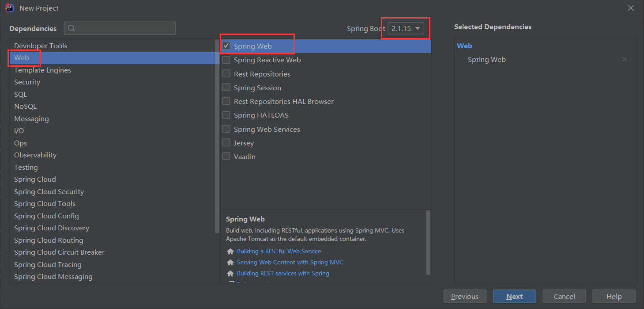Select the I/O category
Viewport: 644px width, 309px height.
(x=112, y=131)
